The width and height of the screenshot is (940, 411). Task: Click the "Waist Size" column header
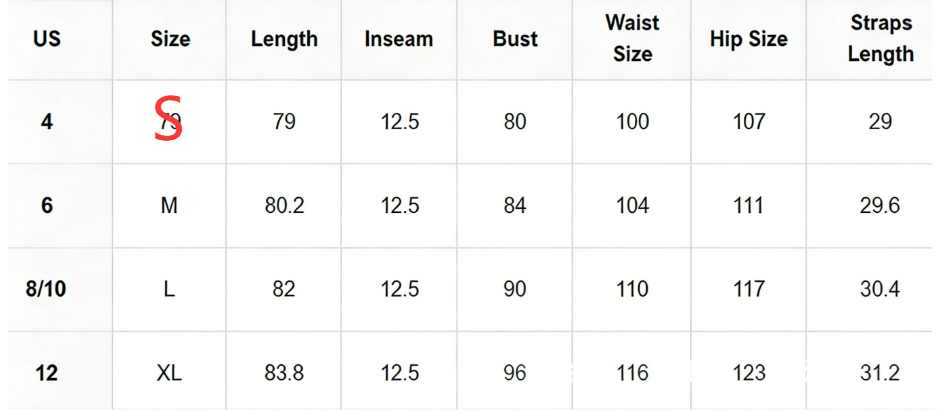coord(632,38)
